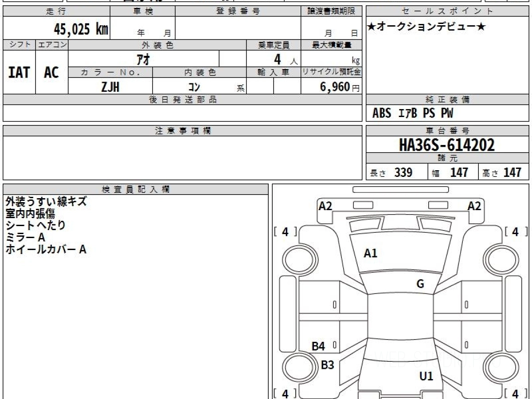Viewport: 532px width, 399px height.
Task: Select the IAT transmission value
Action: (x=19, y=72)
